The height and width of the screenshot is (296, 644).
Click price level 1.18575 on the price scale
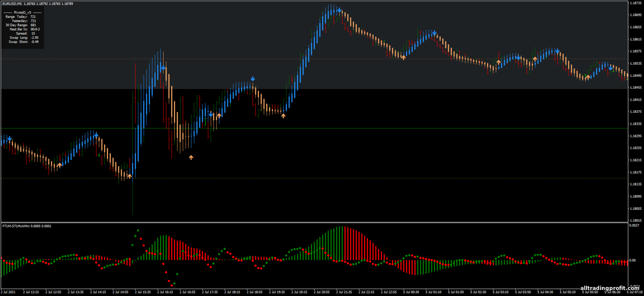[x=636, y=51]
